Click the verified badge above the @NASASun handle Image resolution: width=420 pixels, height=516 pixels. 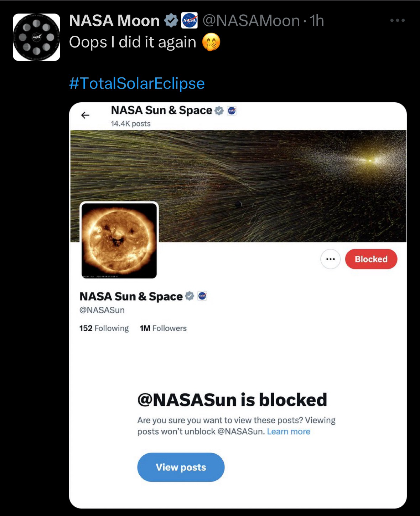pyautogui.click(x=190, y=296)
